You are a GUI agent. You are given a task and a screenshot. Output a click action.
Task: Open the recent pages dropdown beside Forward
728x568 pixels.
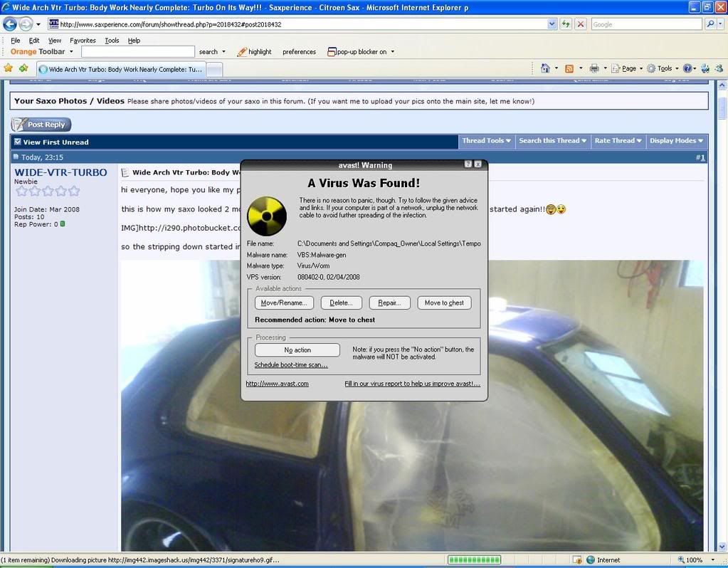[38, 24]
